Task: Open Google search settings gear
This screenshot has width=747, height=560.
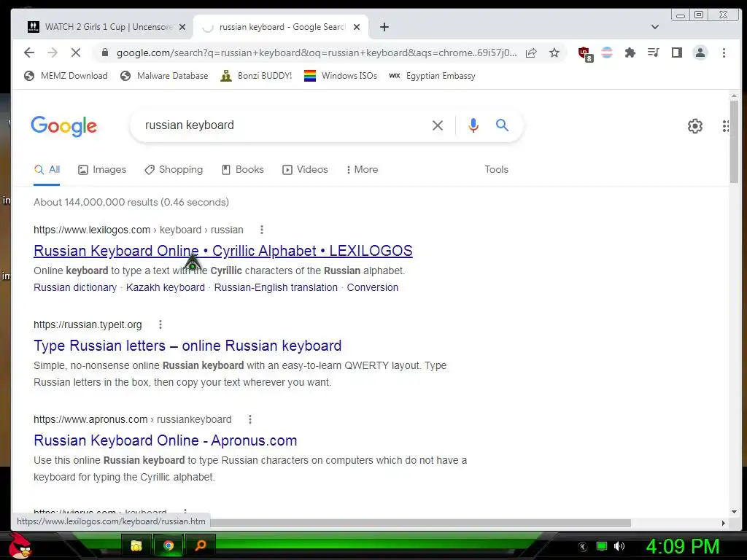Action: [x=695, y=126]
